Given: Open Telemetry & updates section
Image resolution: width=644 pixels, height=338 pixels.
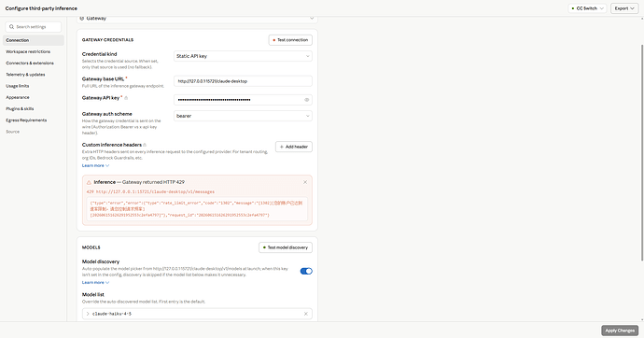Looking at the screenshot, I should tap(34, 75).
